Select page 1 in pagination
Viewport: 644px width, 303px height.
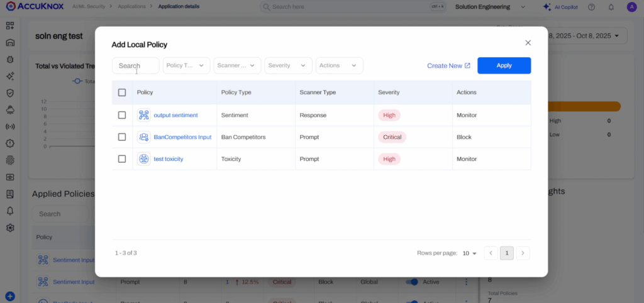click(507, 253)
